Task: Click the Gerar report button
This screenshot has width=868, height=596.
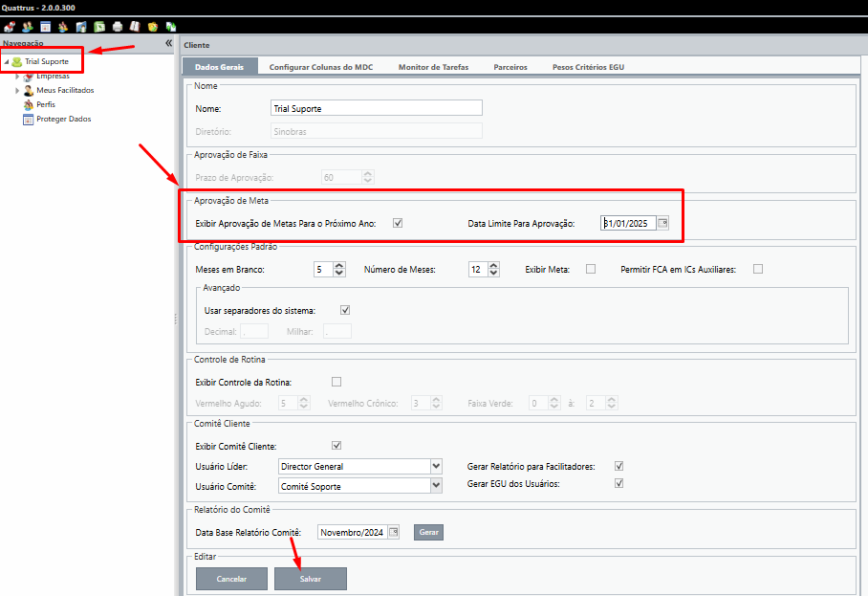Action: (428, 532)
